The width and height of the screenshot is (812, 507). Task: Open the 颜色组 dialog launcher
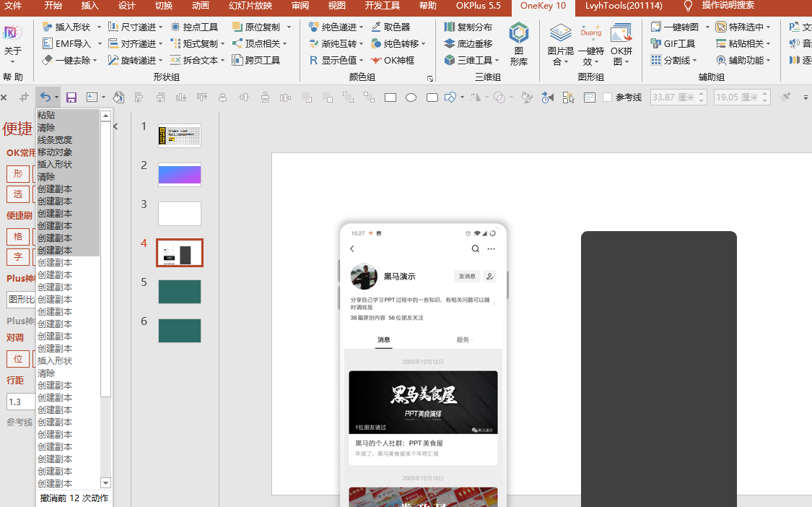click(430, 79)
